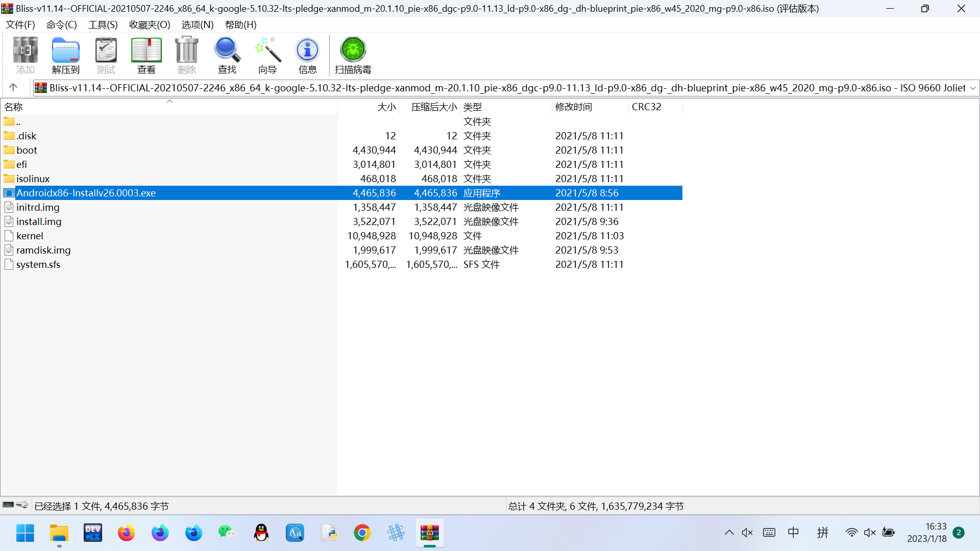
Task: Open the battery status tray icon
Action: click(889, 533)
